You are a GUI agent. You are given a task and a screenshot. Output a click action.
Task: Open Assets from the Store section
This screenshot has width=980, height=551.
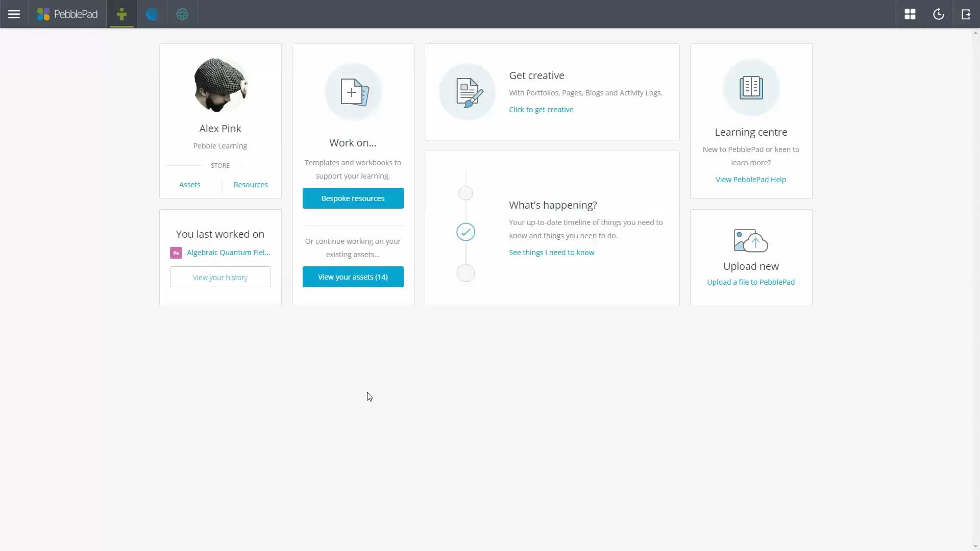pos(189,184)
